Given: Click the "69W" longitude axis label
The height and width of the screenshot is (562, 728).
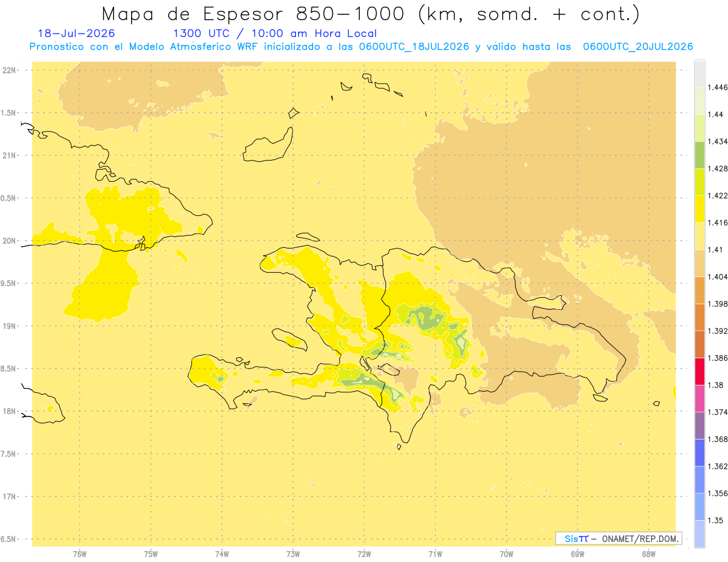Looking at the screenshot, I should click(x=578, y=555).
